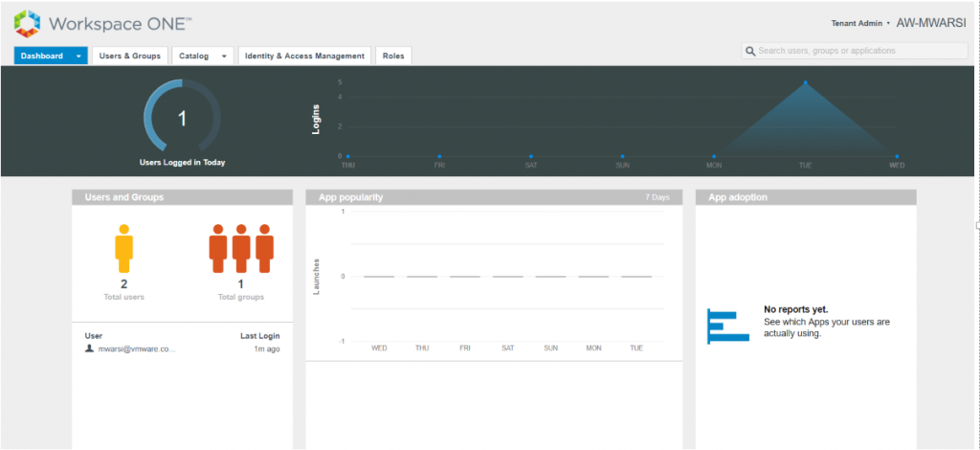Click the 7 Days range label
The image size is (980, 450).
click(657, 197)
